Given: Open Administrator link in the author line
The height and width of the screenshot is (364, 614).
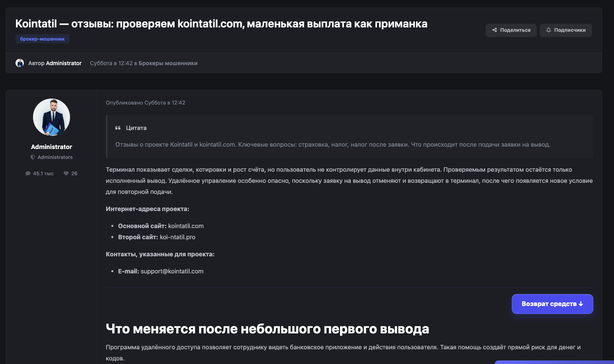Looking at the screenshot, I should 64,63.
